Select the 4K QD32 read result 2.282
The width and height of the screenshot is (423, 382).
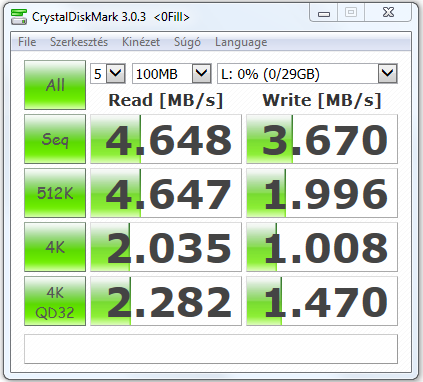(166, 301)
